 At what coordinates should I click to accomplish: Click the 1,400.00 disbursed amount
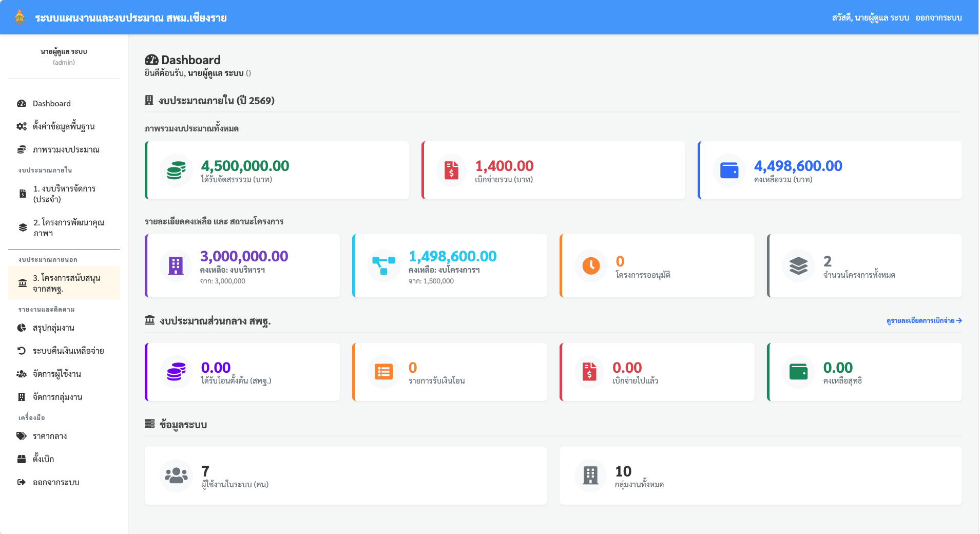click(504, 166)
